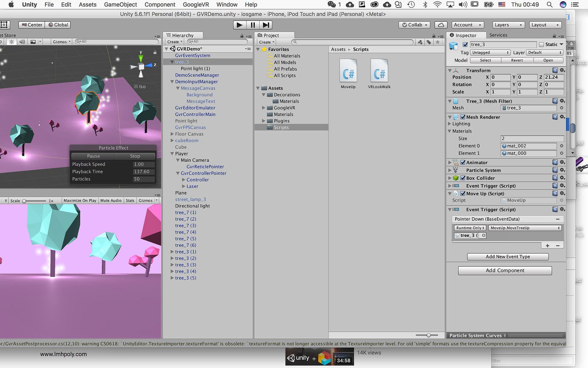588x368 pixels.
Task: Click the Collab button
Action: [x=414, y=25]
